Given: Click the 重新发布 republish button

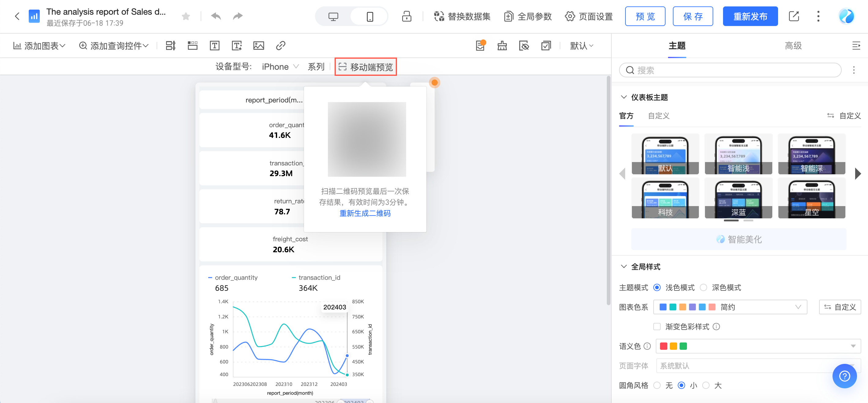Looking at the screenshot, I should coord(750,16).
